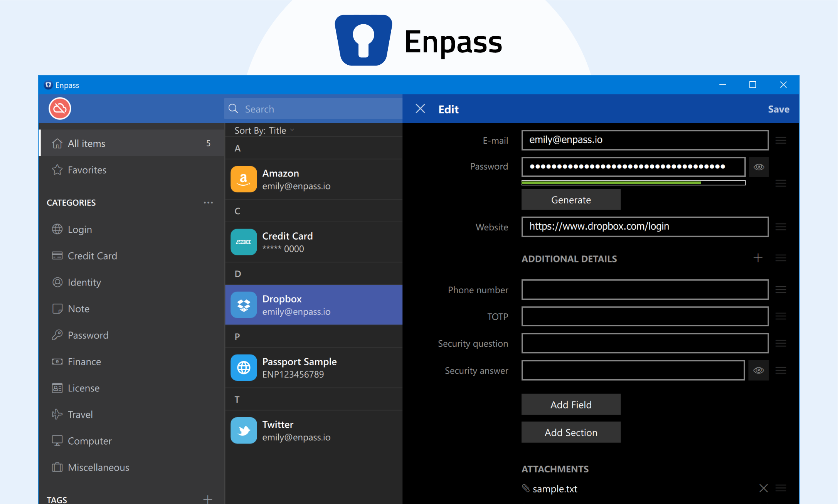
Task: Click the Password row reorder handle
Action: pos(781,183)
